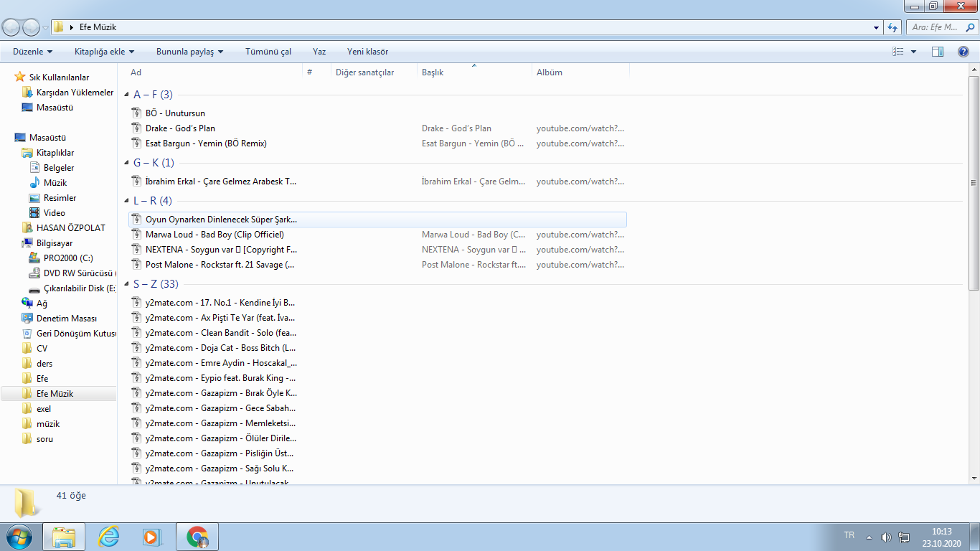The image size is (980, 551).
Task: Sort by the Başlık column header
Action: (x=475, y=72)
